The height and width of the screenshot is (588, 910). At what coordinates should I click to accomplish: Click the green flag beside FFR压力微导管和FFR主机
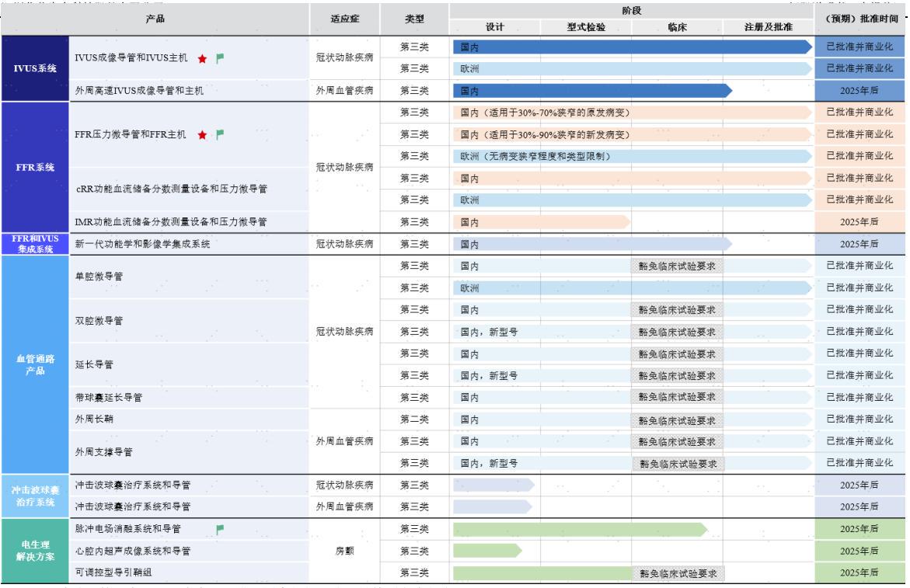(220, 134)
